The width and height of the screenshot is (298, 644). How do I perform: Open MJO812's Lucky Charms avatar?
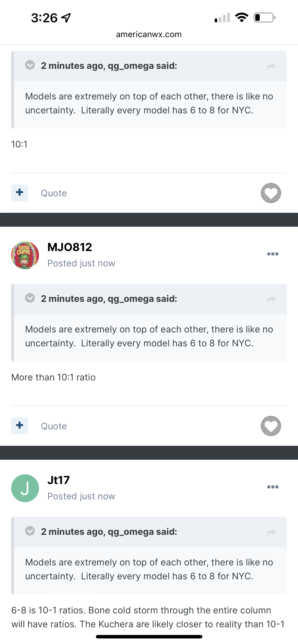point(25,255)
